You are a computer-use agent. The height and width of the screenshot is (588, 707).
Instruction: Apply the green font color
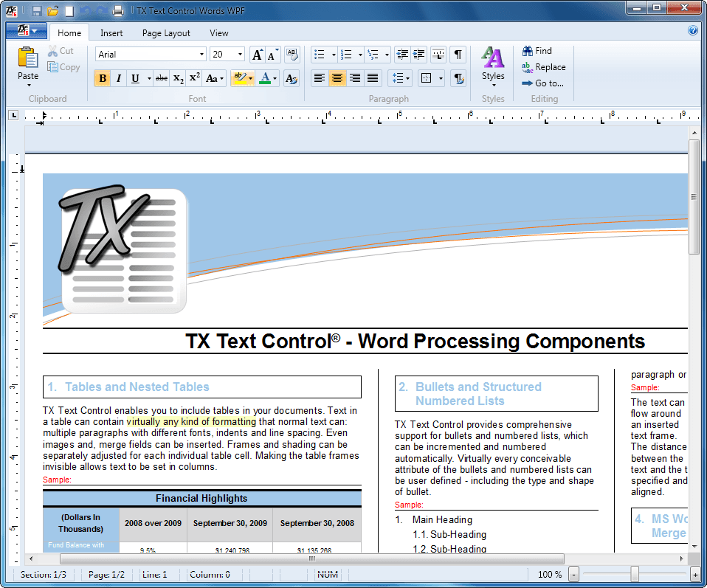pyautogui.click(x=265, y=78)
